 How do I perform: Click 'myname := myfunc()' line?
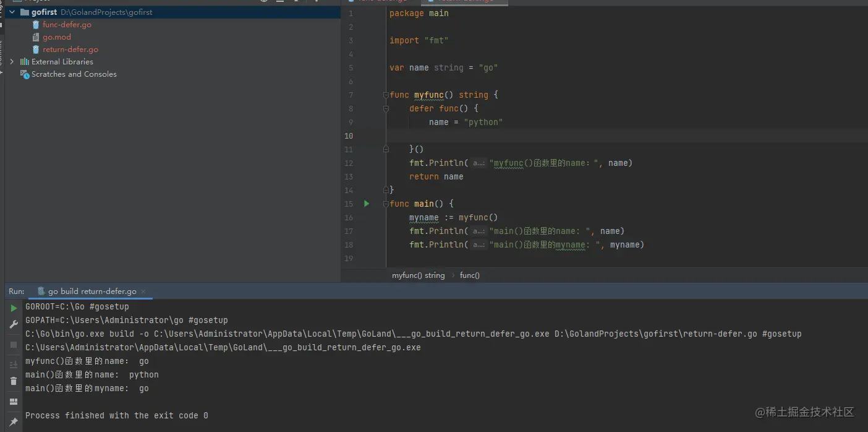pyautogui.click(x=454, y=217)
